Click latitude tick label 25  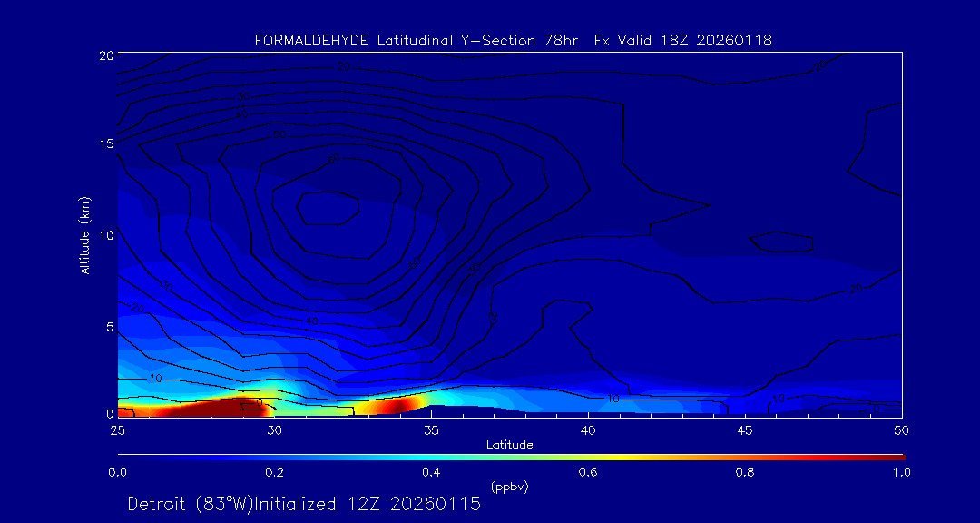pos(117,429)
